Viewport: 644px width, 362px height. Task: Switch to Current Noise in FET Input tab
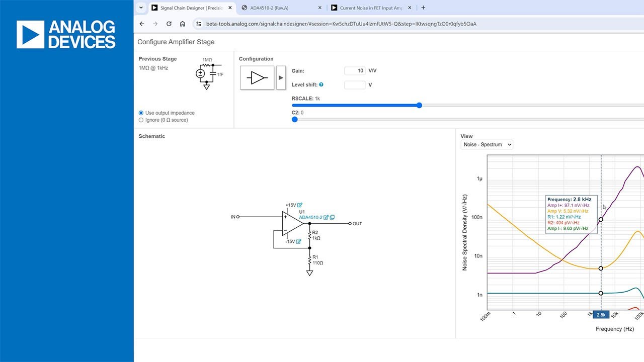click(371, 8)
